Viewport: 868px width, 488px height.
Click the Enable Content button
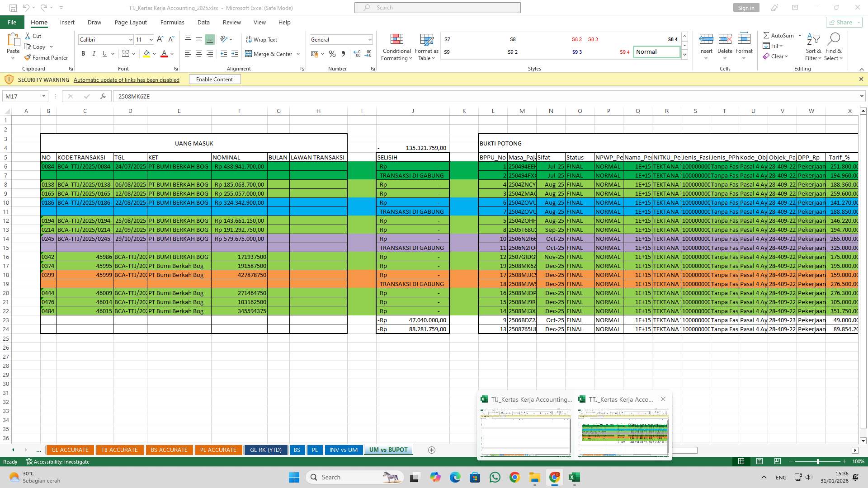click(214, 80)
